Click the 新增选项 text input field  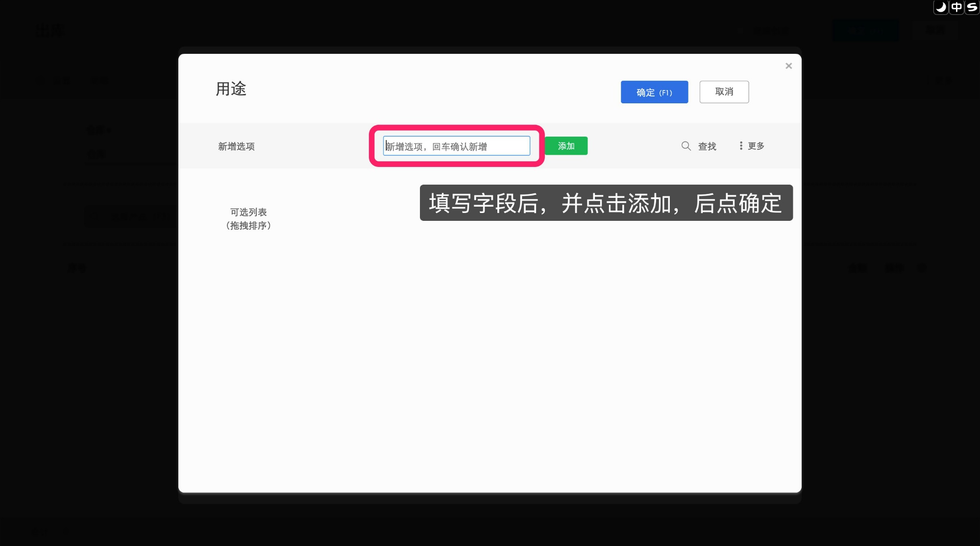click(x=456, y=146)
